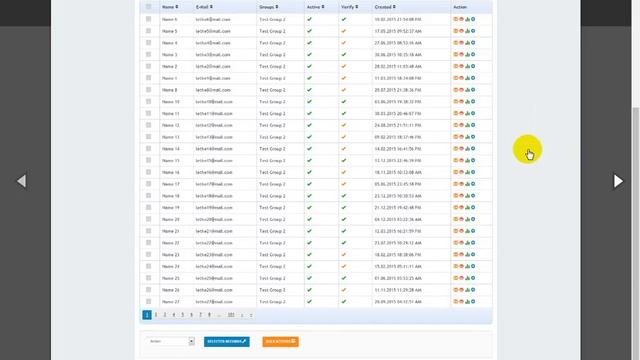Click the red action icon in Name 12 row
Screen dimensions: 640x360
[x=461, y=125]
